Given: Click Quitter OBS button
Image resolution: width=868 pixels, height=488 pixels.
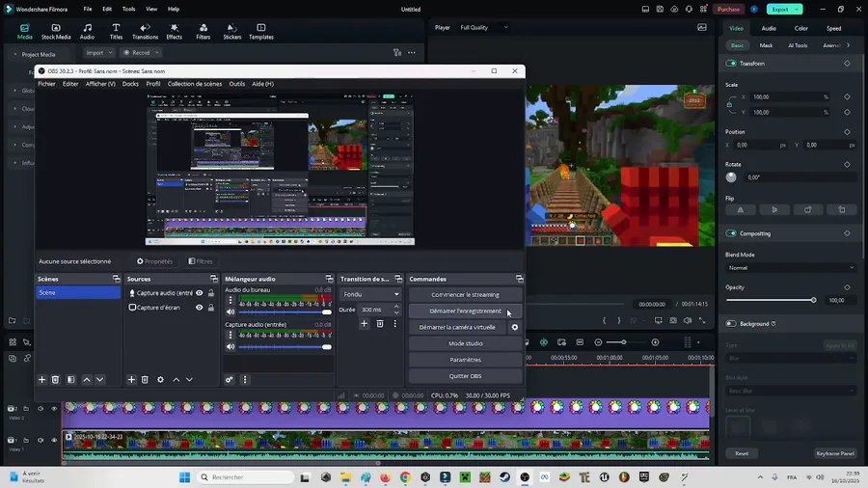Looking at the screenshot, I should tap(465, 376).
